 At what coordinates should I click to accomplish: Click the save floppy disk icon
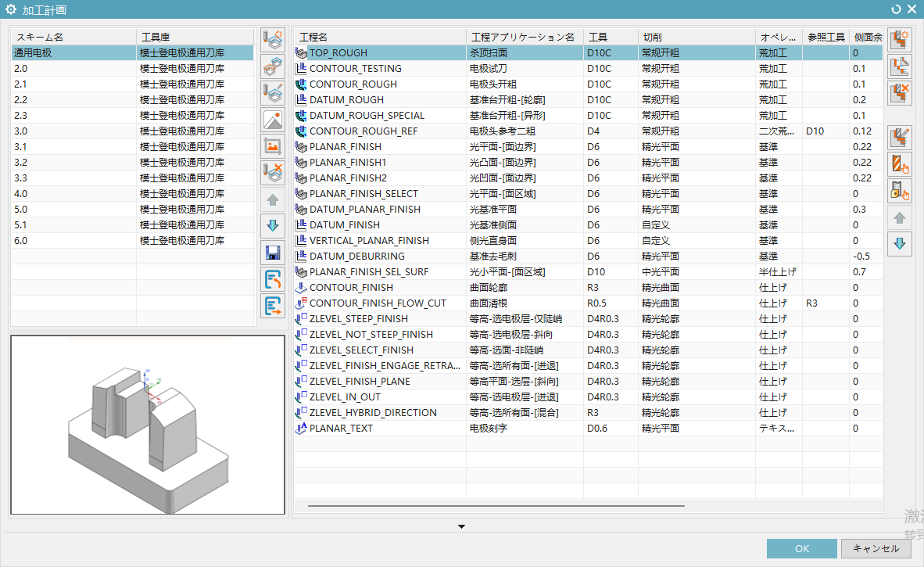click(x=273, y=253)
